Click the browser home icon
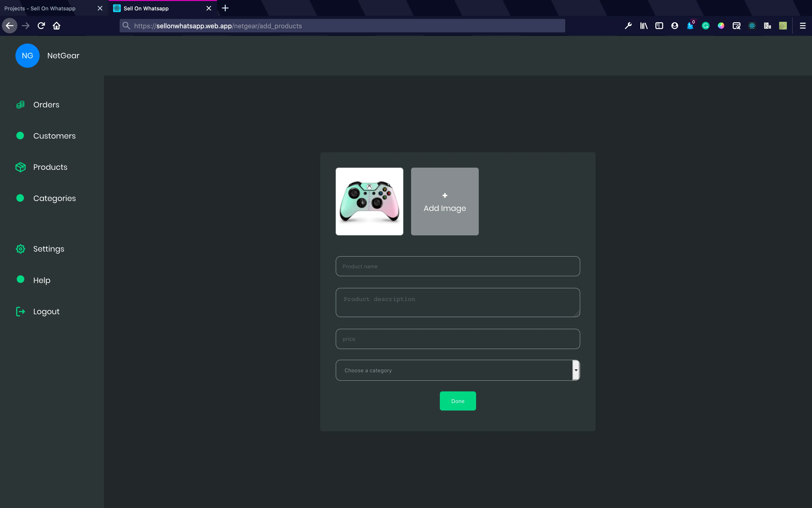The image size is (812, 508). pos(56,26)
